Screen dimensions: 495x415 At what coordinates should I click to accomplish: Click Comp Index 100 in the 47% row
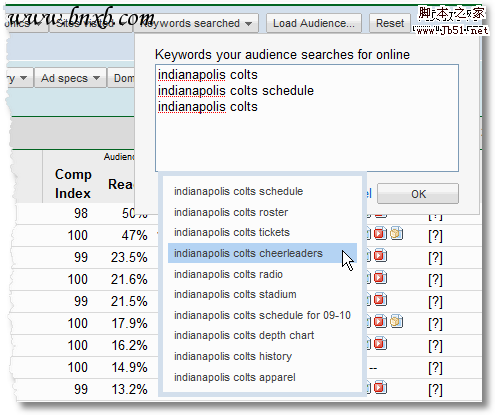coord(78,235)
